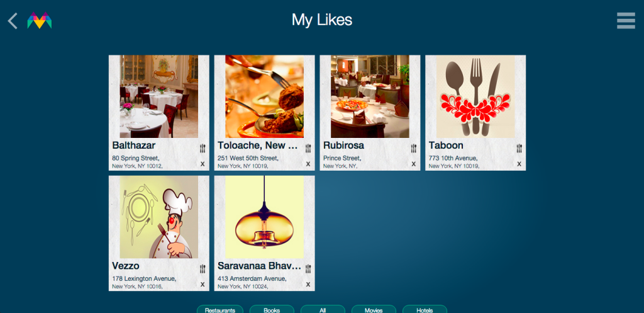Remove Balthazar from likes with x

coord(203,164)
